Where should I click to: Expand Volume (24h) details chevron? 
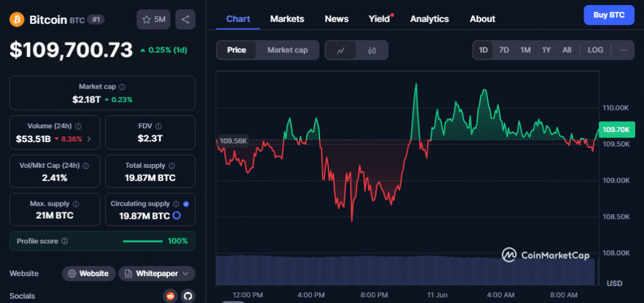89,139
